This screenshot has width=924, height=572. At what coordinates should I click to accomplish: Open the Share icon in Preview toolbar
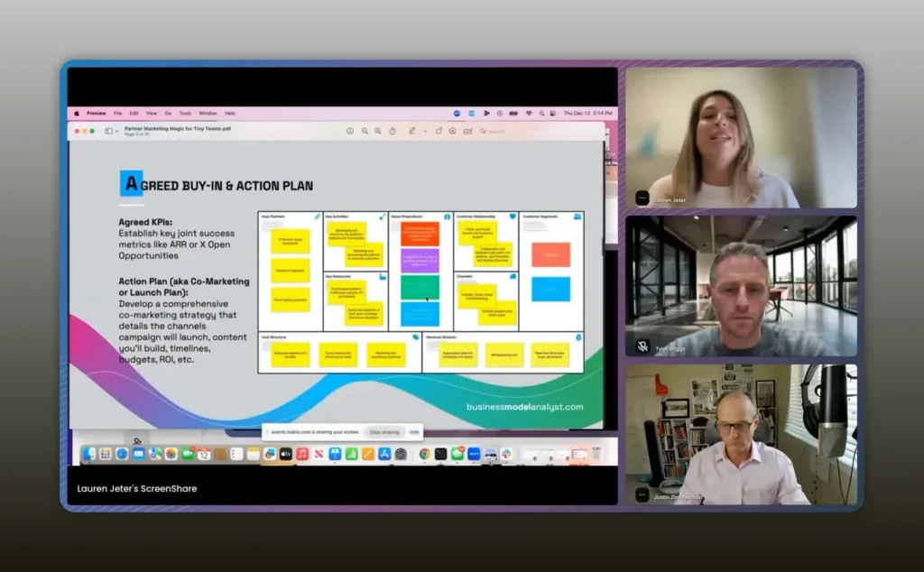click(x=393, y=131)
